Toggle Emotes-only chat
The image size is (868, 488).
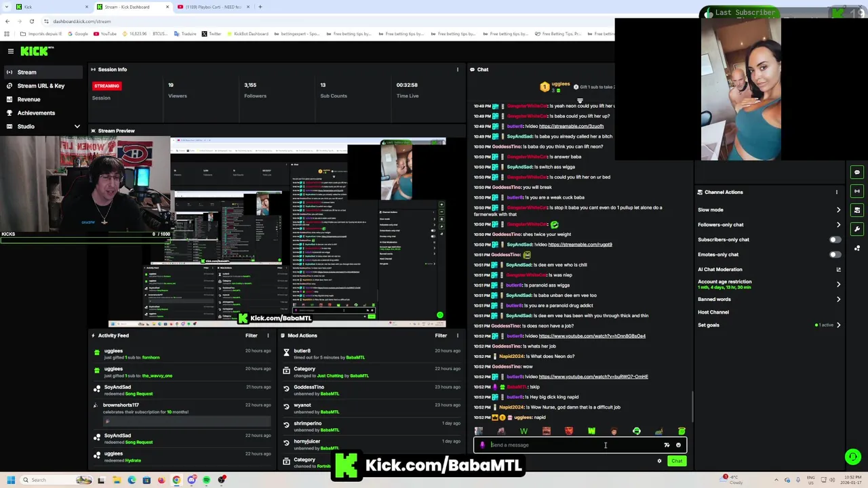click(x=835, y=254)
